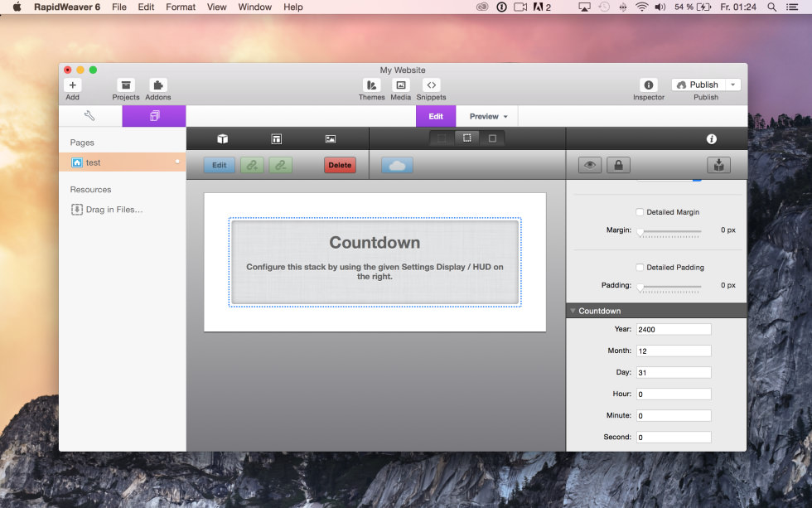Click the Wi-Fi menu bar icon

641,7
